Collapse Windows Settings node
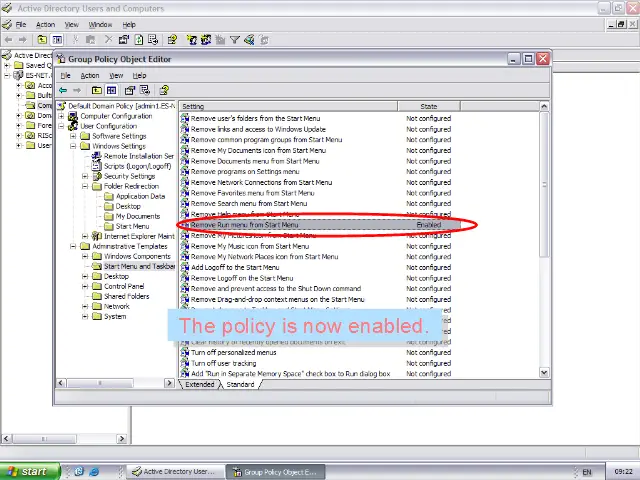 pos(73,146)
